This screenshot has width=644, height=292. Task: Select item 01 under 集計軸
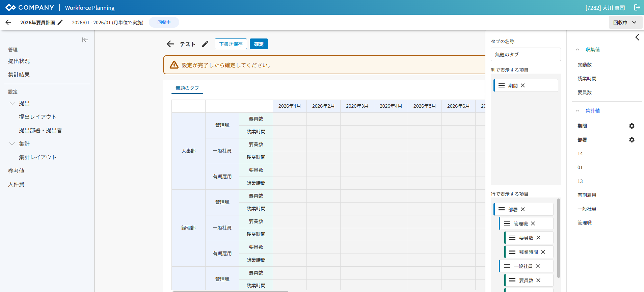pyautogui.click(x=580, y=167)
